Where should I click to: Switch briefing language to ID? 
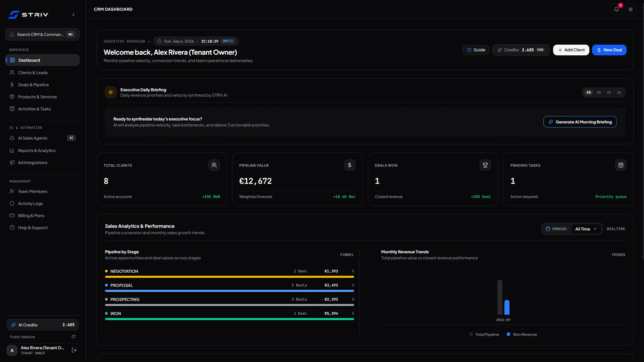(599, 93)
